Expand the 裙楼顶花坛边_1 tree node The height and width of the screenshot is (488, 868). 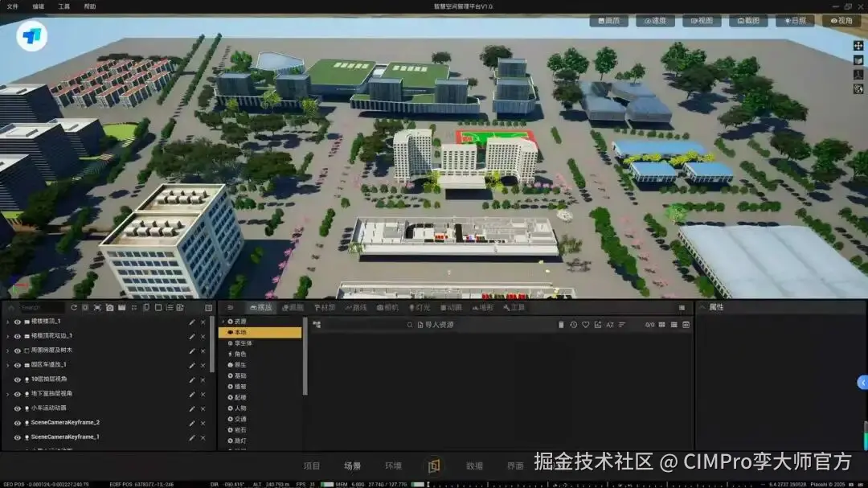(8, 336)
